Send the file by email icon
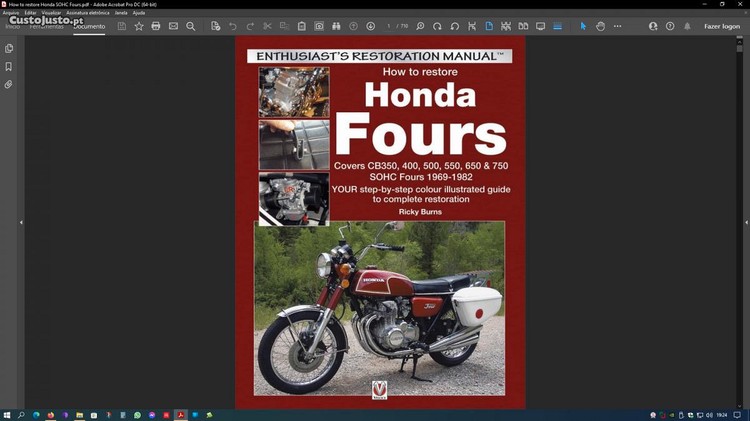750x421 pixels. (x=173, y=26)
